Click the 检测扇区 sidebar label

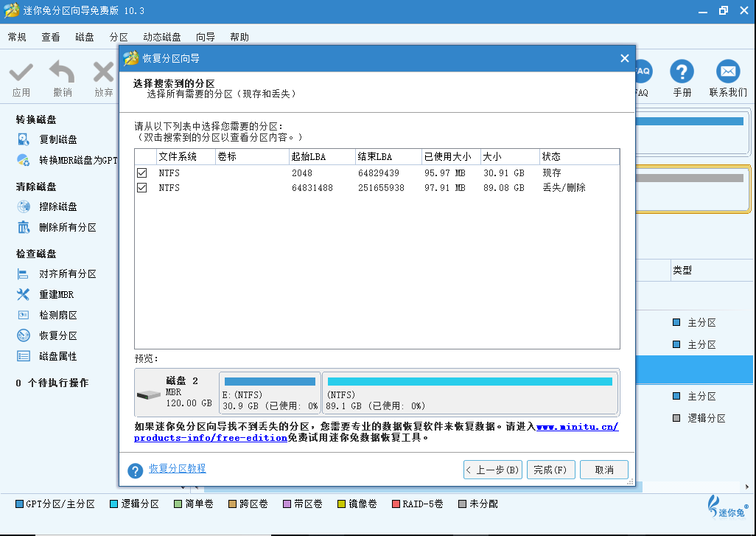[58, 315]
